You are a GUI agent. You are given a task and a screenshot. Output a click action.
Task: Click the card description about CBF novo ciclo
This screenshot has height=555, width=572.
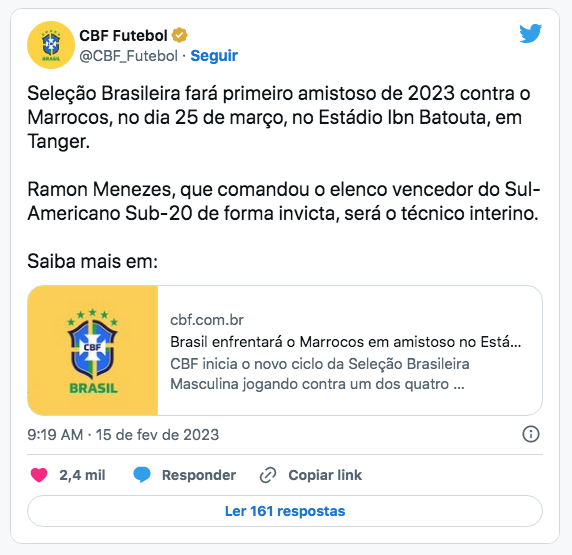[320, 374]
